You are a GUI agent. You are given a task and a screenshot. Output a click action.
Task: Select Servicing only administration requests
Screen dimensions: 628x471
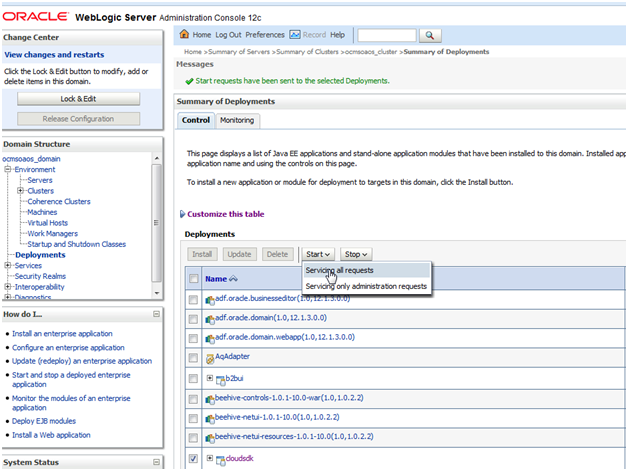(366, 286)
